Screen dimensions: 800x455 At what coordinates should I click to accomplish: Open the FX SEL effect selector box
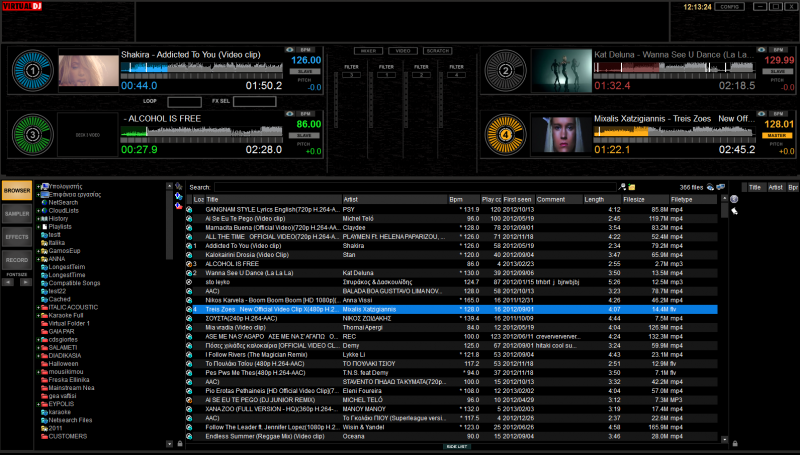(x=255, y=102)
